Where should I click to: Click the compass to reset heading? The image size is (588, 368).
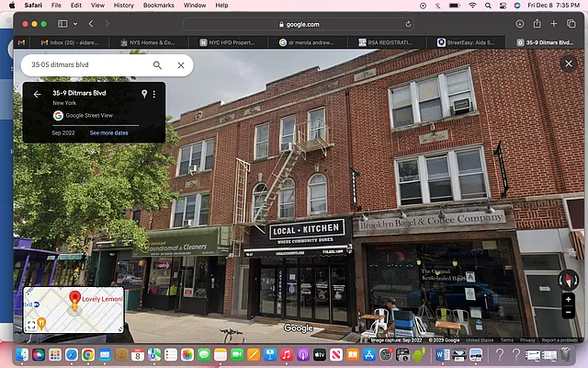[x=568, y=278]
